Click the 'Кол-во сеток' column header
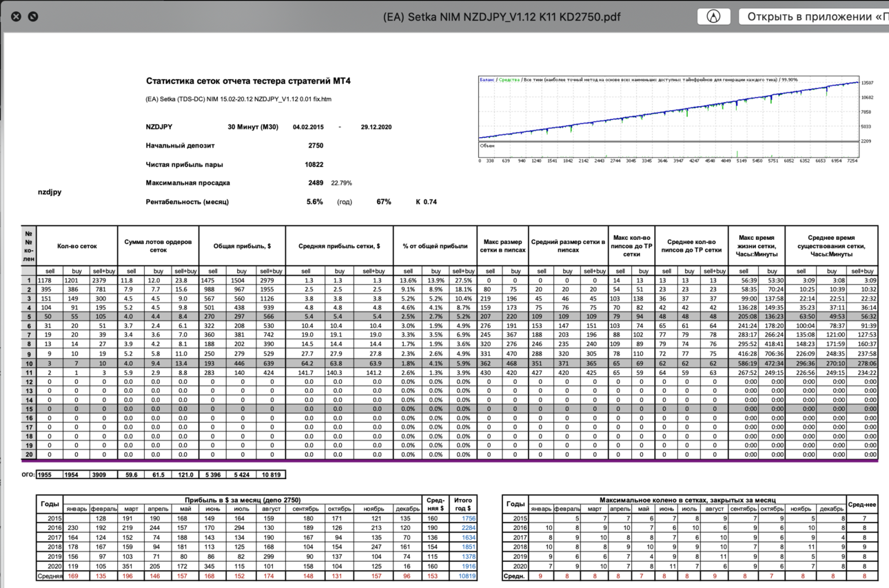This screenshot has height=588, width=889. (76, 246)
